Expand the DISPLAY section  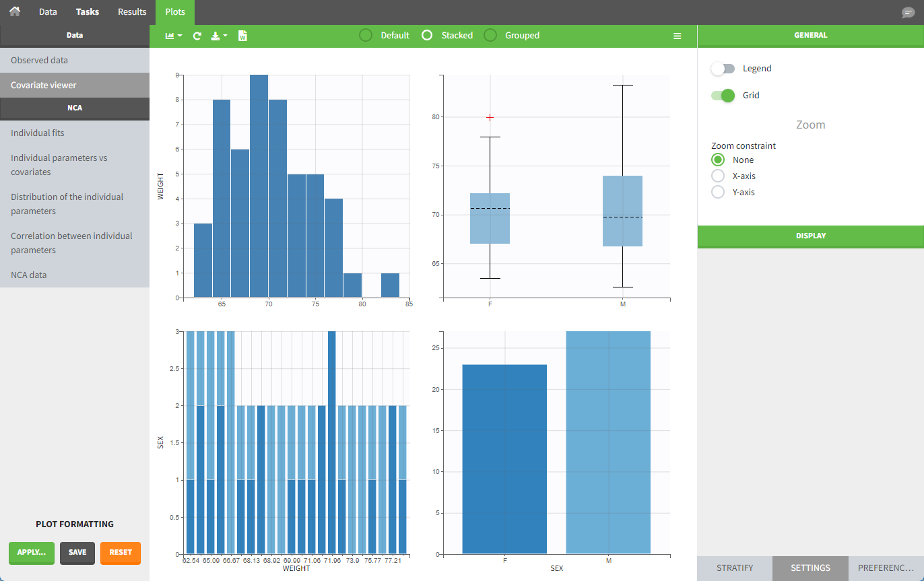pos(810,236)
